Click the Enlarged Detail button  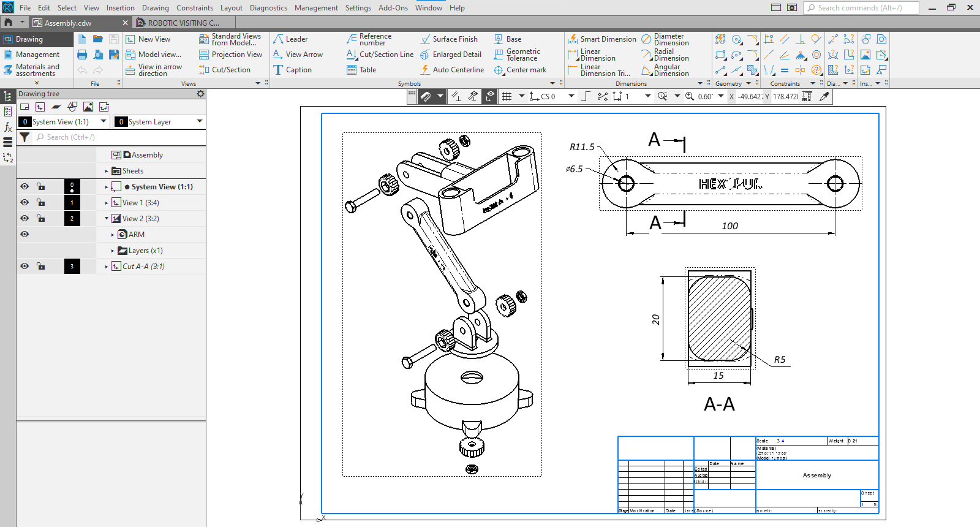point(451,55)
